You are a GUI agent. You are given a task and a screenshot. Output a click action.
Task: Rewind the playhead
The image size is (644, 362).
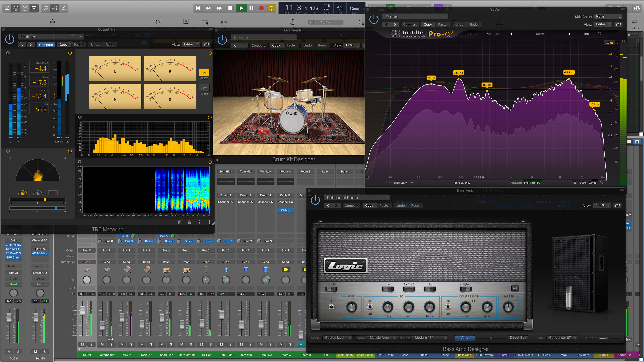208,8
